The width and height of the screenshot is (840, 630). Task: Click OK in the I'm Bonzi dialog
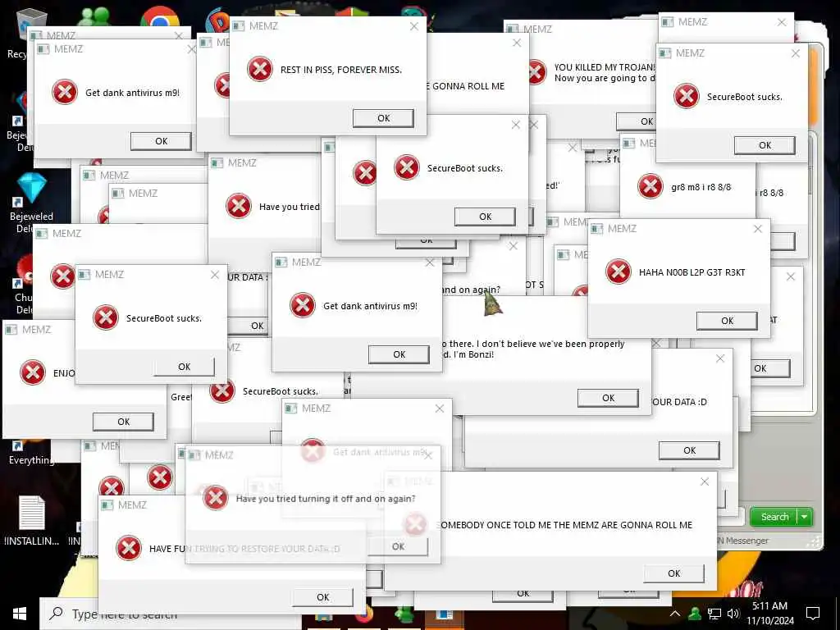(608, 398)
